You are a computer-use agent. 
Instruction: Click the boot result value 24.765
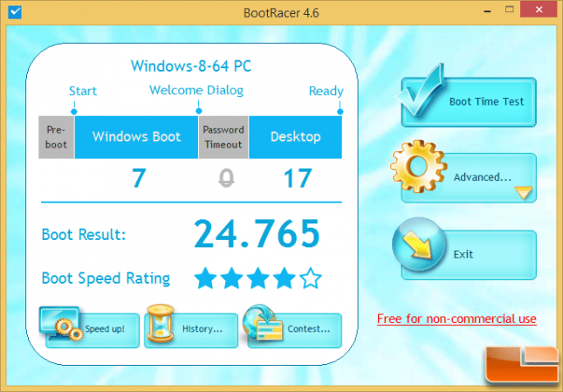pos(257,234)
